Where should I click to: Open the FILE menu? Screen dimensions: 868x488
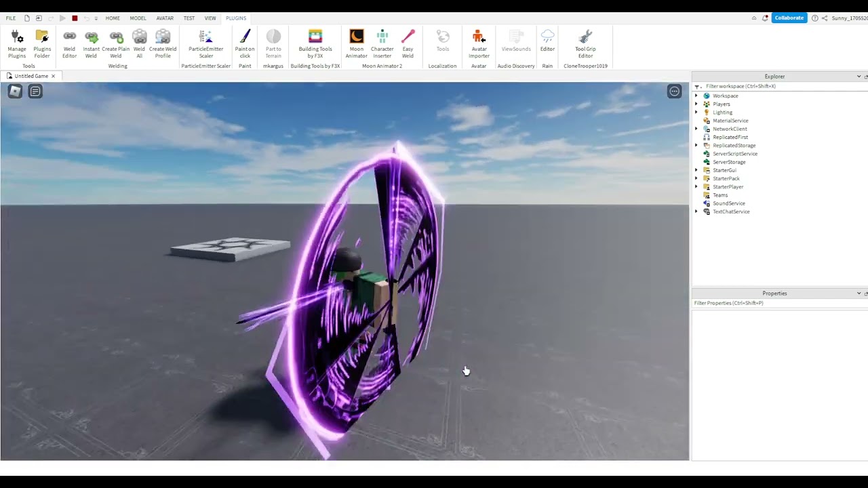click(x=11, y=18)
